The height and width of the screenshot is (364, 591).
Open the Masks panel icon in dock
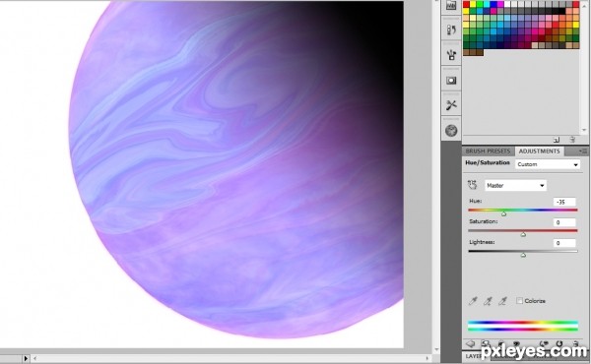pyautogui.click(x=451, y=80)
